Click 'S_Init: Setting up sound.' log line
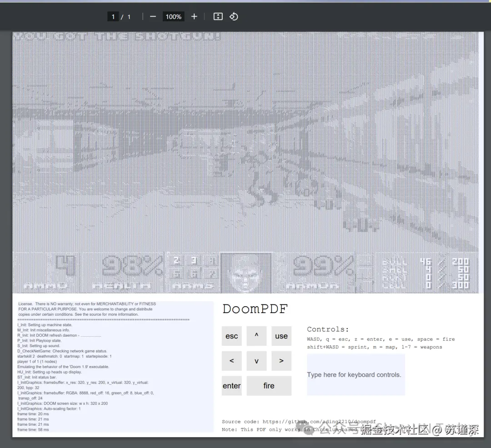Image resolution: width=491 pixels, height=448 pixels. point(39,346)
